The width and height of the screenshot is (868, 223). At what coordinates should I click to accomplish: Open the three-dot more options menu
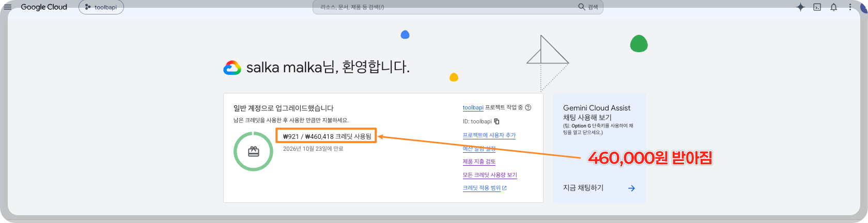coord(850,7)
